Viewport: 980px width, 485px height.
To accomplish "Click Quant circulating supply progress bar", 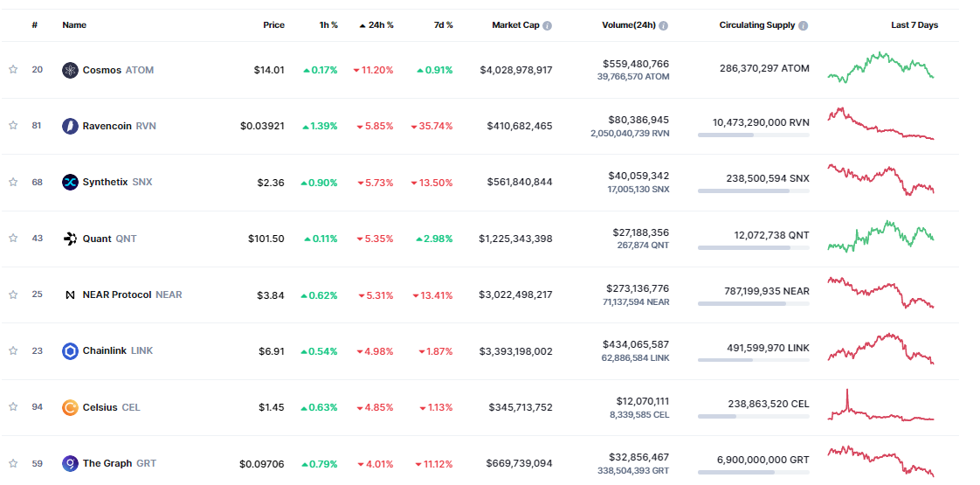I will (753, 247).
